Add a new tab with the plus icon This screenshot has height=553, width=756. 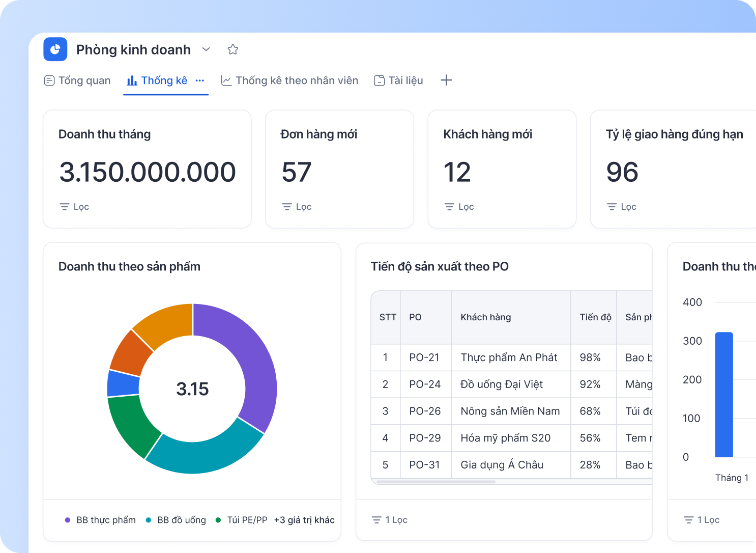click(446, 80)
